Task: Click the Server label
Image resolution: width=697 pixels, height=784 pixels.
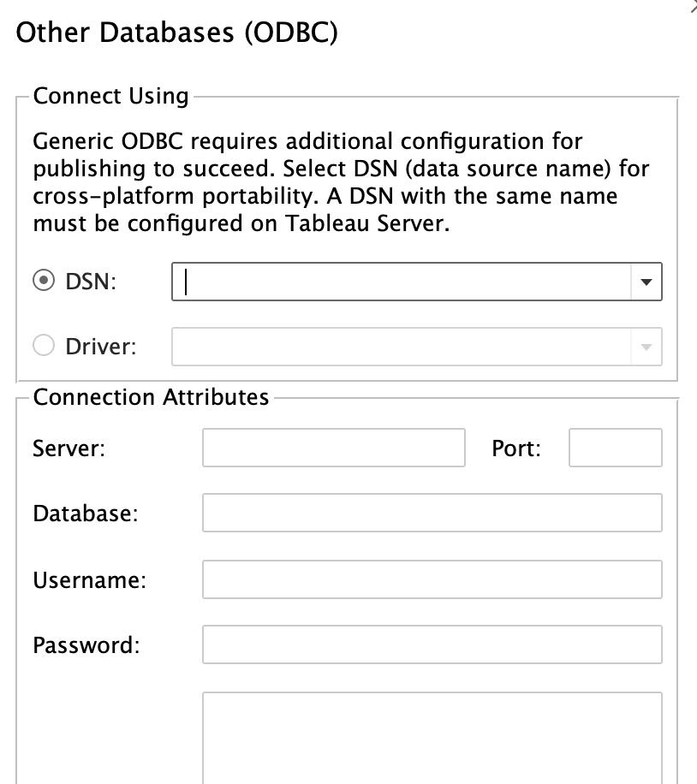Action: (x=69, y=448)
